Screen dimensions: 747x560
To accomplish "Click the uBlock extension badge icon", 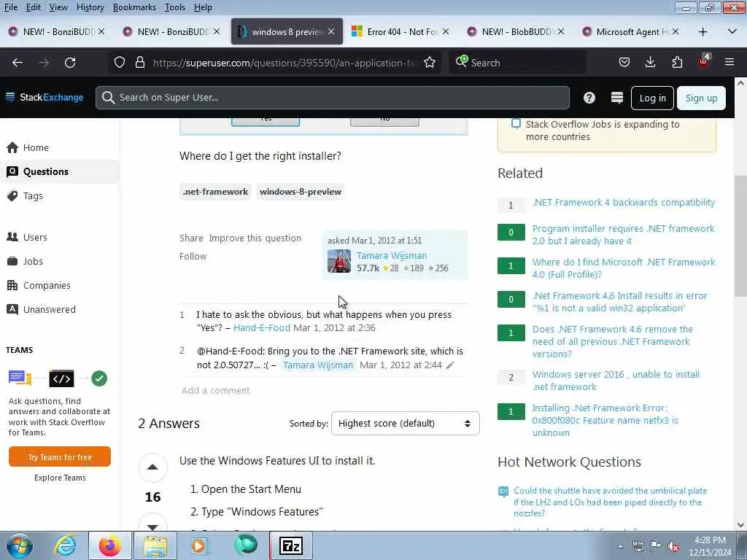I will click(704, 61).
